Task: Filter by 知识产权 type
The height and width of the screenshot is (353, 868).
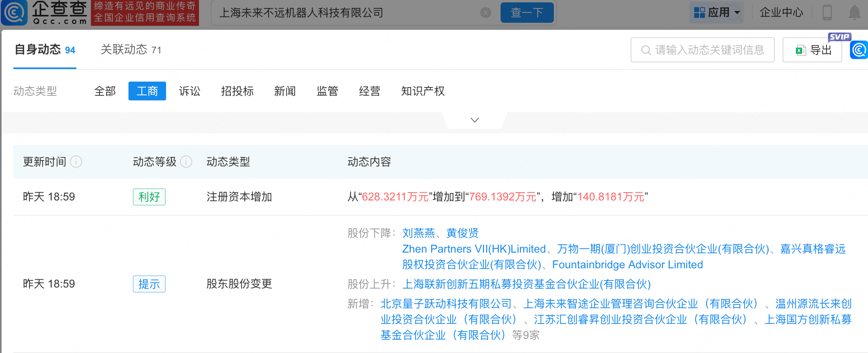Action: pyautogui.click(x=423, y=91)
